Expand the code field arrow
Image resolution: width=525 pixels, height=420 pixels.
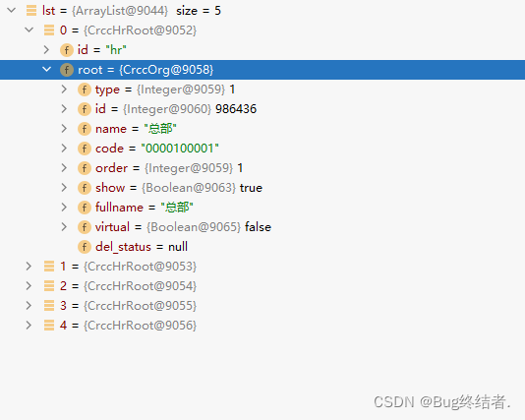point(64,149)
